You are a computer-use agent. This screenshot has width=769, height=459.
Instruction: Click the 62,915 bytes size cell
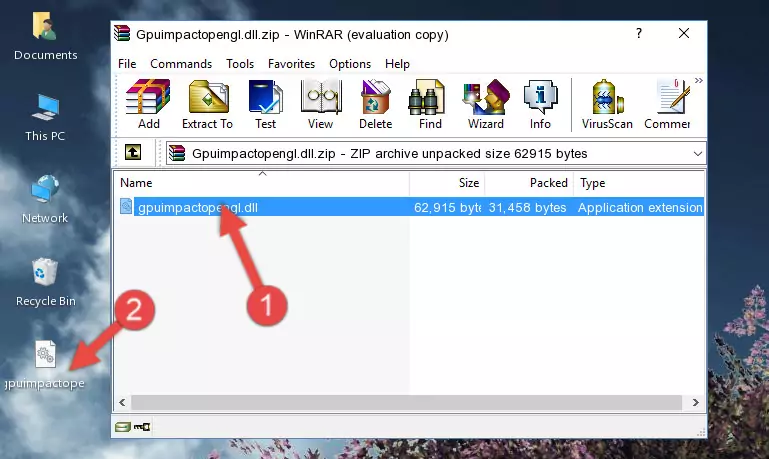[447, 207]
